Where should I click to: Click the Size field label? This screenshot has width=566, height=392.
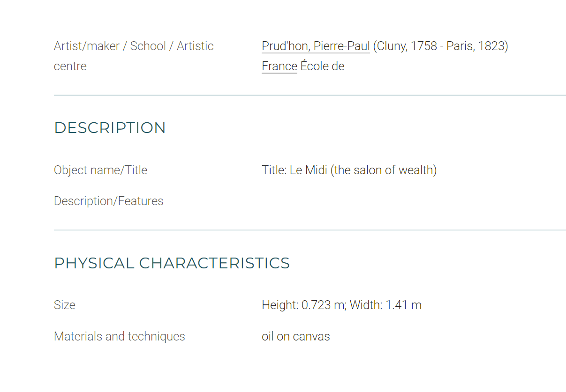point(65,305)
